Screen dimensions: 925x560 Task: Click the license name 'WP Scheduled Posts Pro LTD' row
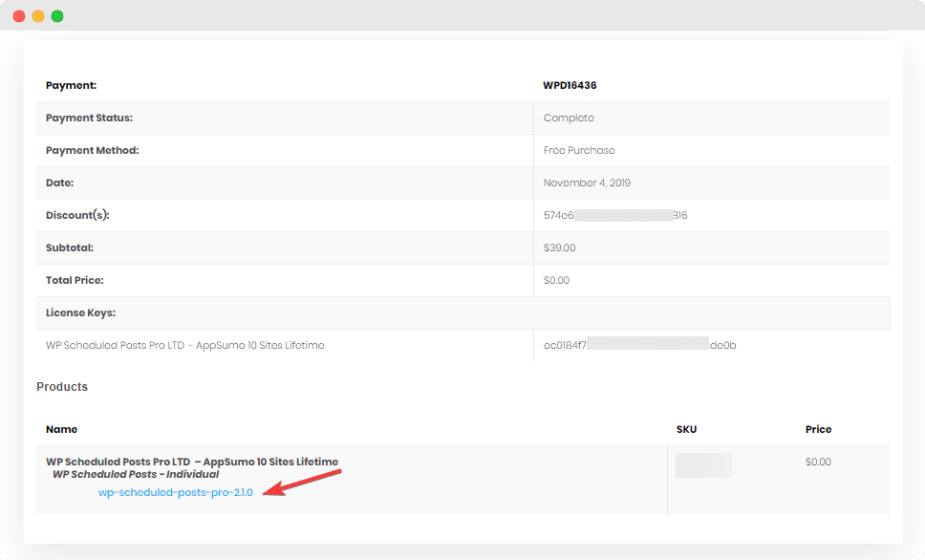tap(184, 345)
